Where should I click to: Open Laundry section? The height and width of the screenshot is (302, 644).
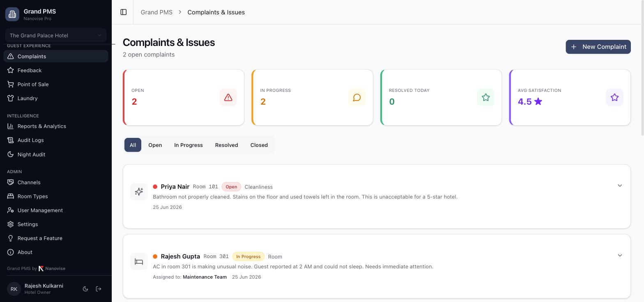(x=56, y=98)
